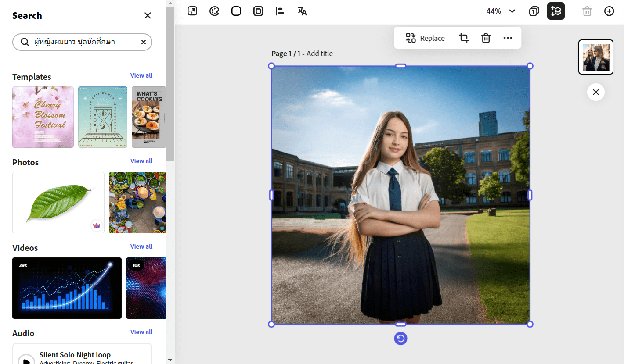Click the add page plus icon
Image resolution: width=624 pixels, height=364 pixels.
pos(609,11)
